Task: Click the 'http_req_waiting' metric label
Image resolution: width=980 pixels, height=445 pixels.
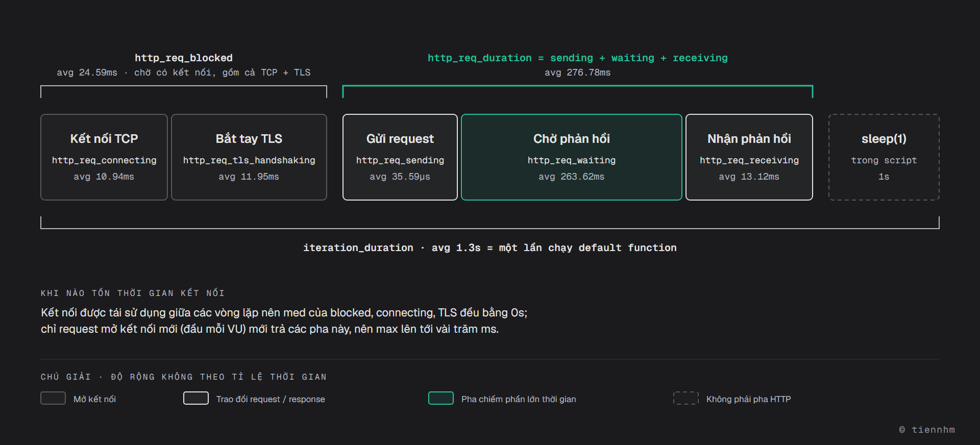Action: click(572, 160)
